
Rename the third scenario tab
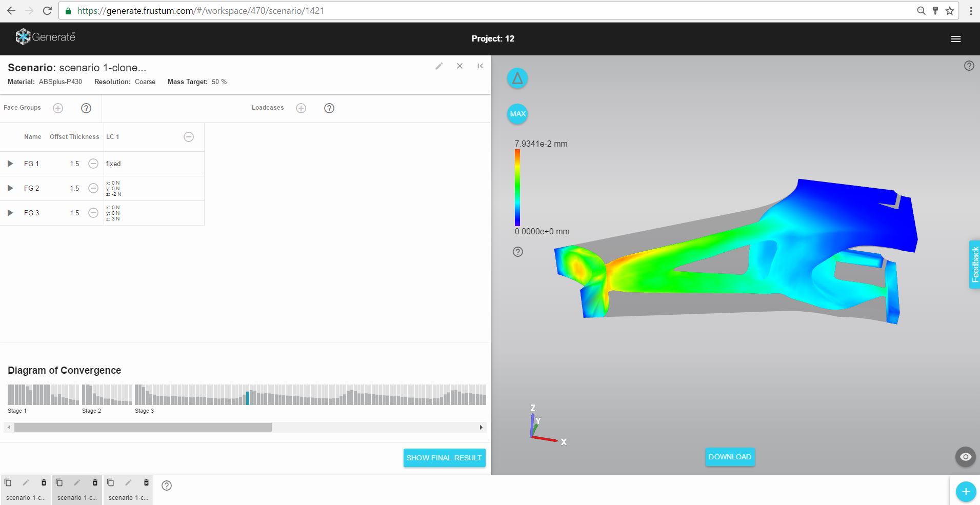point(128,482)
